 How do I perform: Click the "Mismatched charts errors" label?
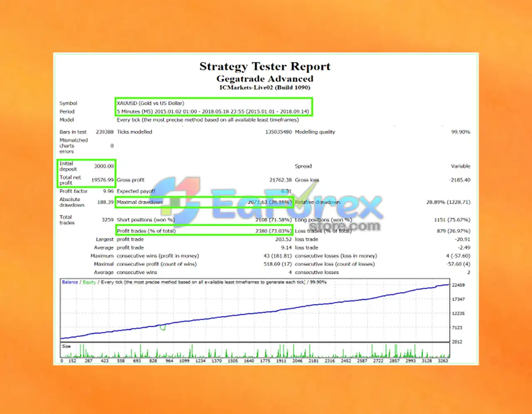coord(74,146)
